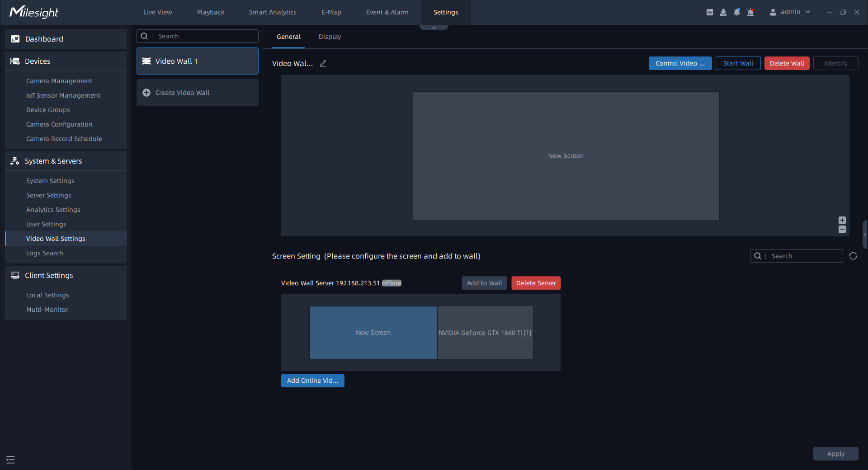Viewport: 868px width, 470px height.
Task: Zoom out the wall layout with minus icon
Action: point(842,230)
